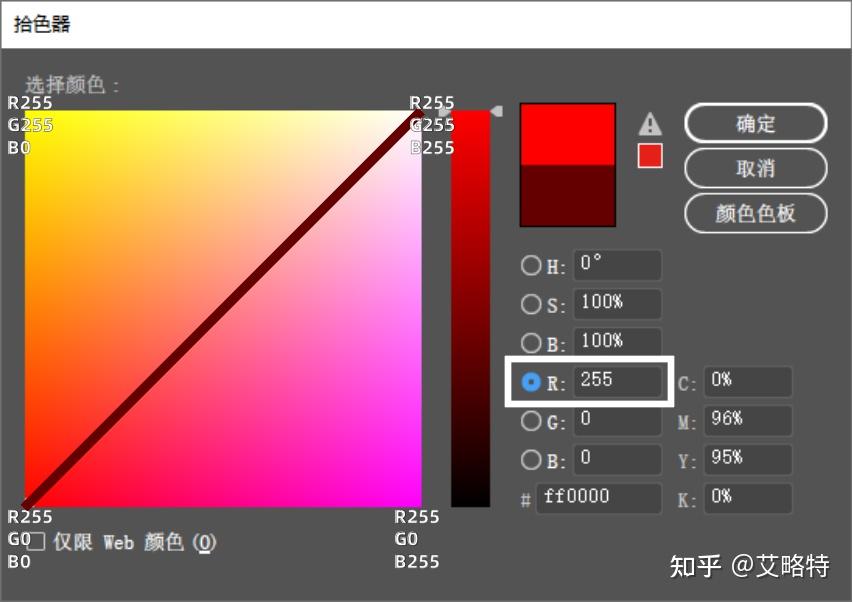Viewport: 853px width, 602px height.
Task: Select the S radio button
Action: tap(531, 303)
